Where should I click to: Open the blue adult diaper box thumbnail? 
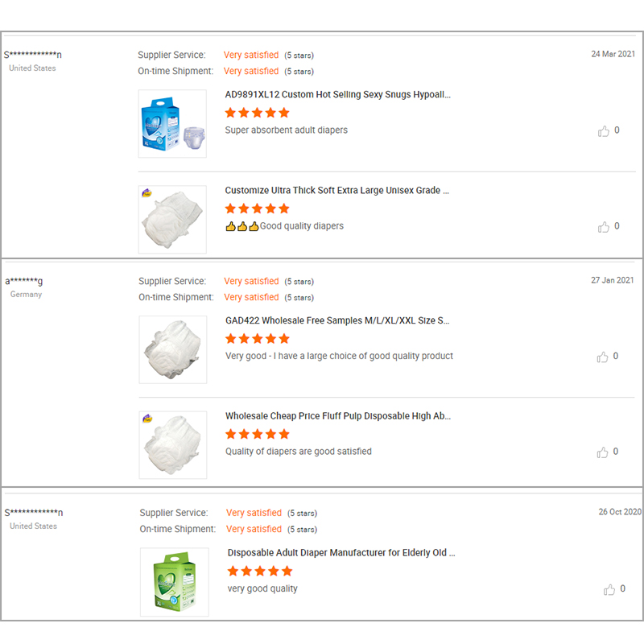click(x=172, y=123)
